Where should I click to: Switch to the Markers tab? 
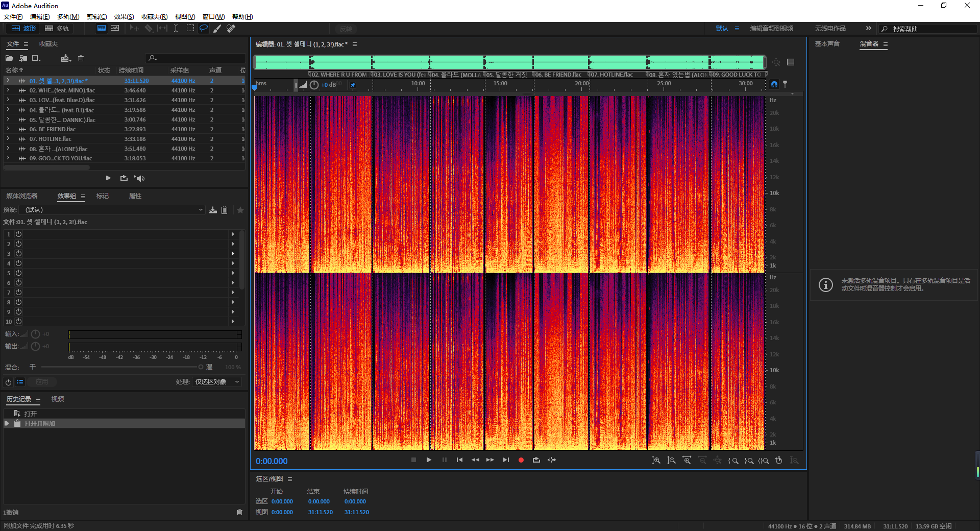[103, 196]
